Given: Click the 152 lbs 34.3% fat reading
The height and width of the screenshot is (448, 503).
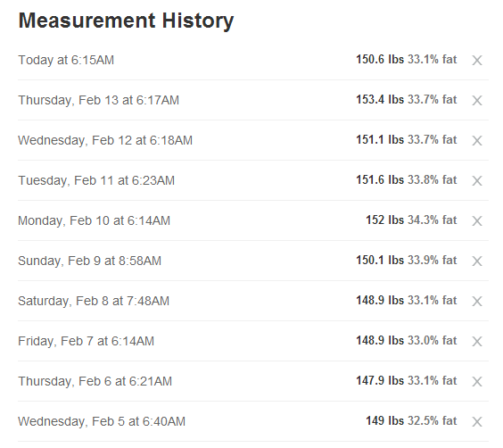Looking at the screenshot, I should (411, 220).
